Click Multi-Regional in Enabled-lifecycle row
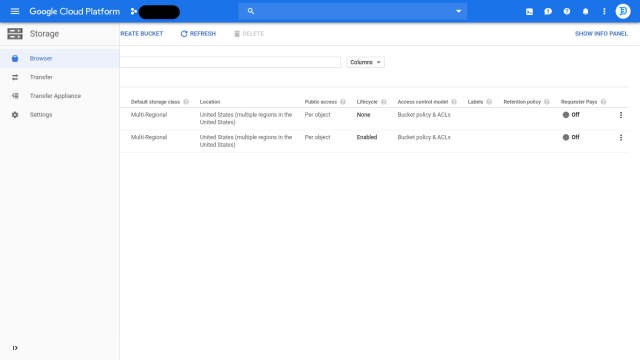Image resolution: width=640 pixels, height=360 pixels. click(149, 137)
